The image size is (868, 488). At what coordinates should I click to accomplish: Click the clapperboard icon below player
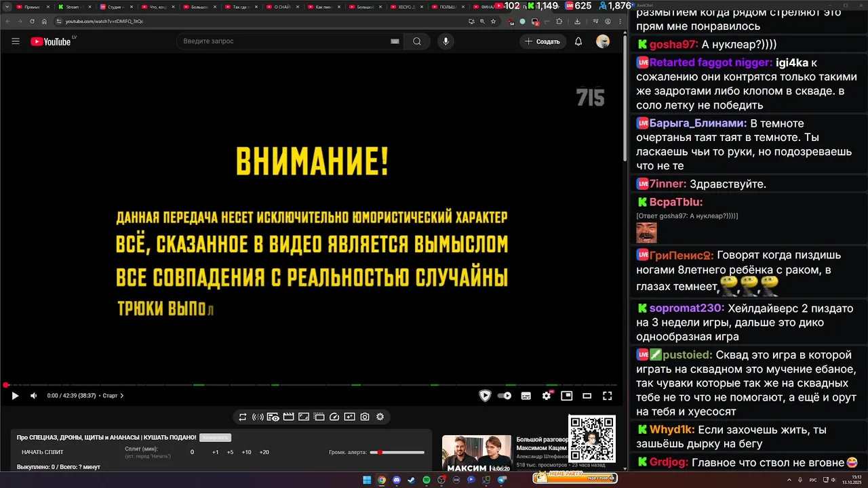pyautogui.click(x=288, y=417)
